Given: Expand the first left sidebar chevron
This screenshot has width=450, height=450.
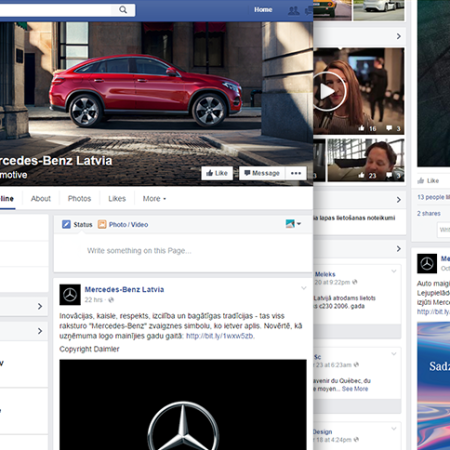Looking at the screenshot, I should tap(40, 306).
